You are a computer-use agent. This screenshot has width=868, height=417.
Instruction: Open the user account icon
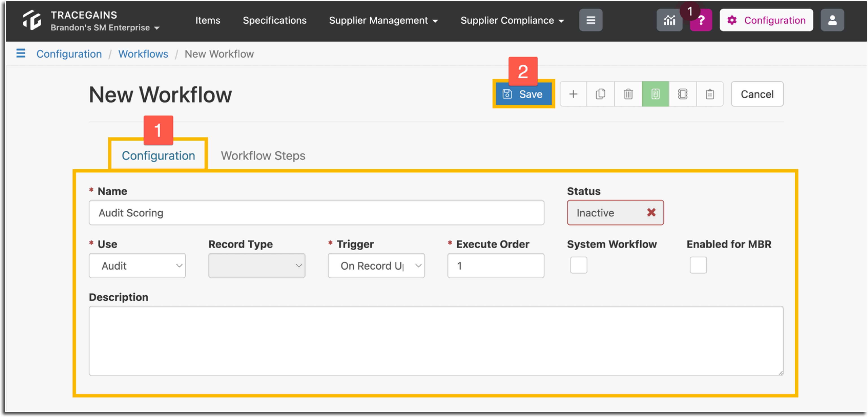(x=832, y=20)
